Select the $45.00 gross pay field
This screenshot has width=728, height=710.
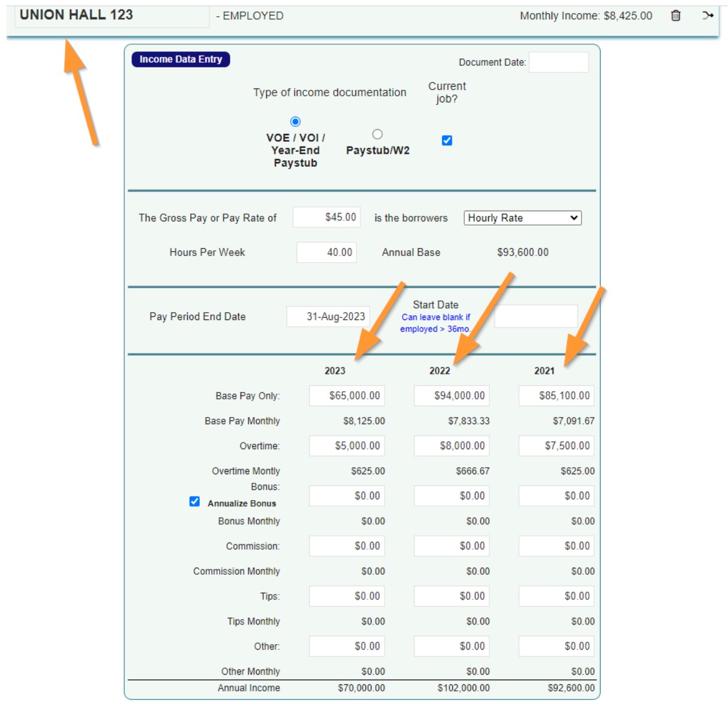click(x=325, y=218)
